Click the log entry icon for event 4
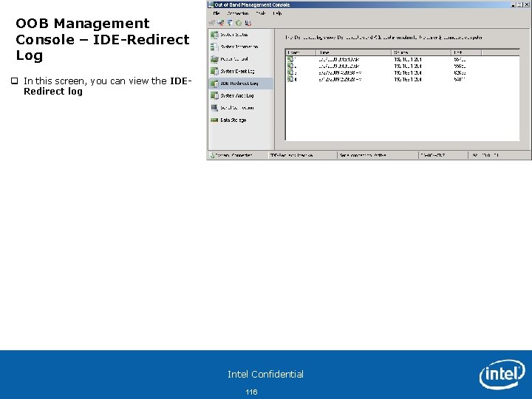Screen dimensions: 532x399 click(x=290, y=79)
